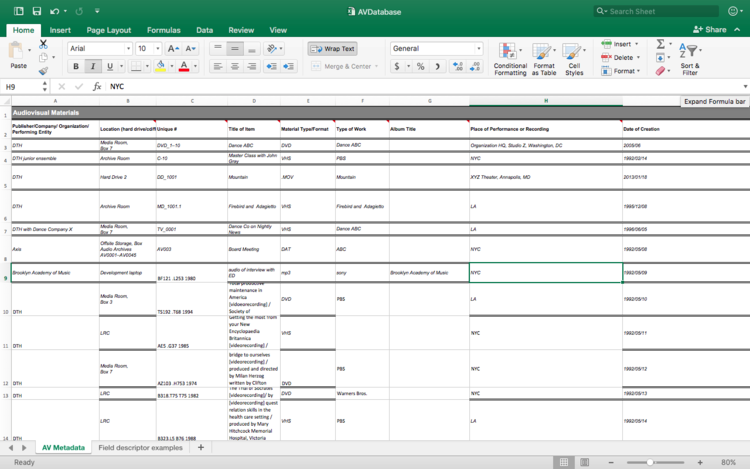Open Conditional Formatting
750x469 pixels.
pyautogui.click(x=510, y=59)
